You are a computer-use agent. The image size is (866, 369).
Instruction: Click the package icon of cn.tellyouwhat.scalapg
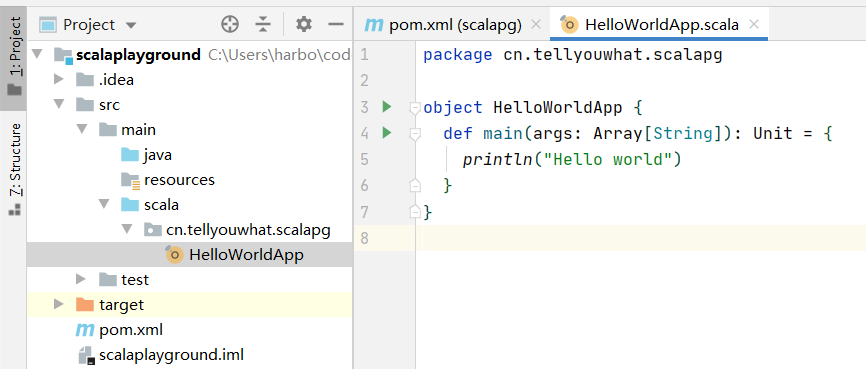click(152, 229)
